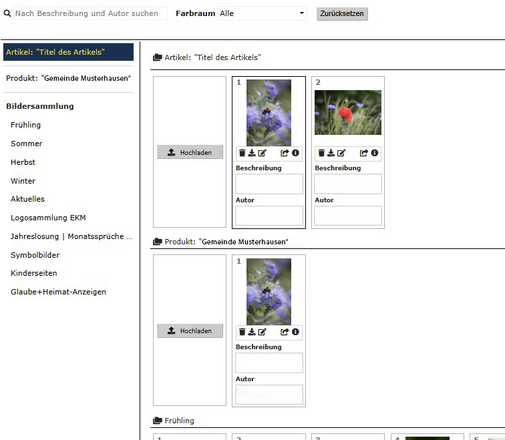Screen dimensions: 505x440
Task: Click Autor field of Produkt image 1
Action: click(x=269, y=395)
